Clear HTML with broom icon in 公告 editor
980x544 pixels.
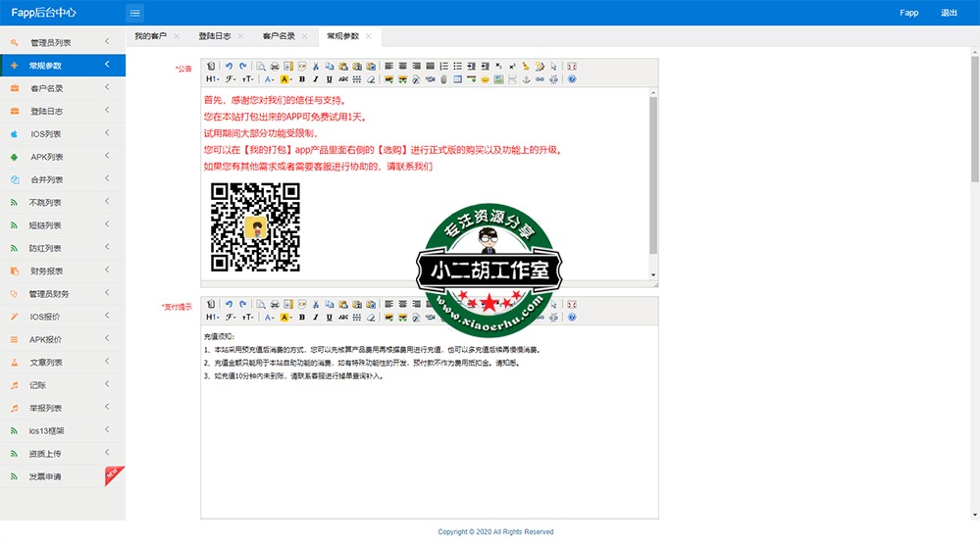tap(526, 67)
